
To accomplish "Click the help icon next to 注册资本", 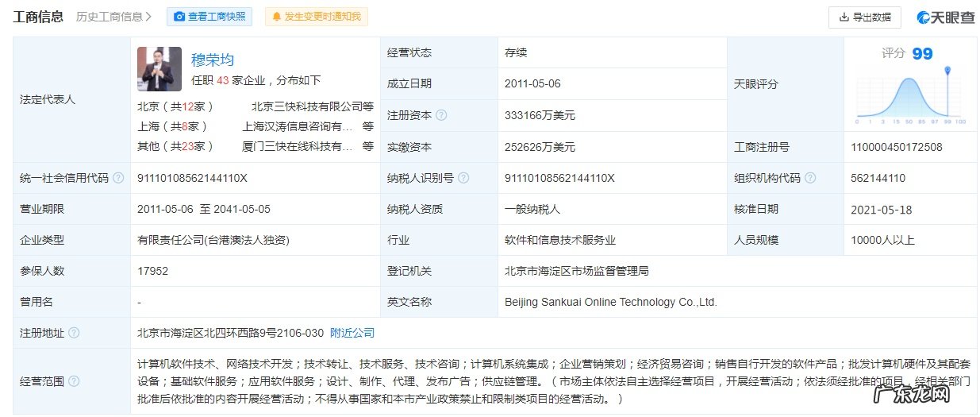I will [441, 115].
